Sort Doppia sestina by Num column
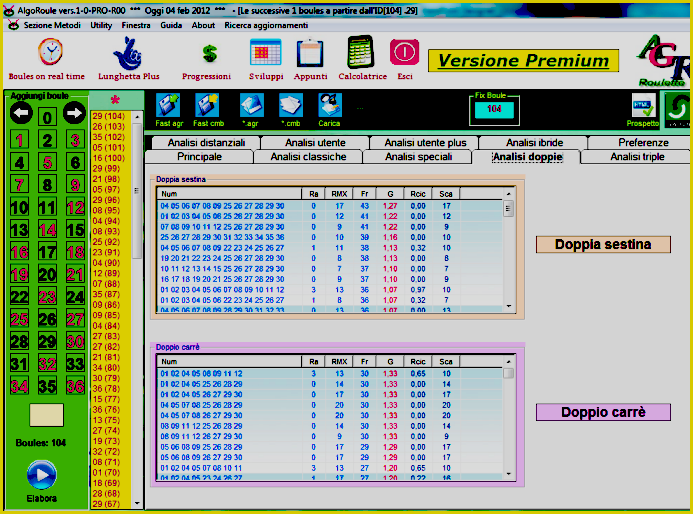693x514 pixels. point(229,194)
